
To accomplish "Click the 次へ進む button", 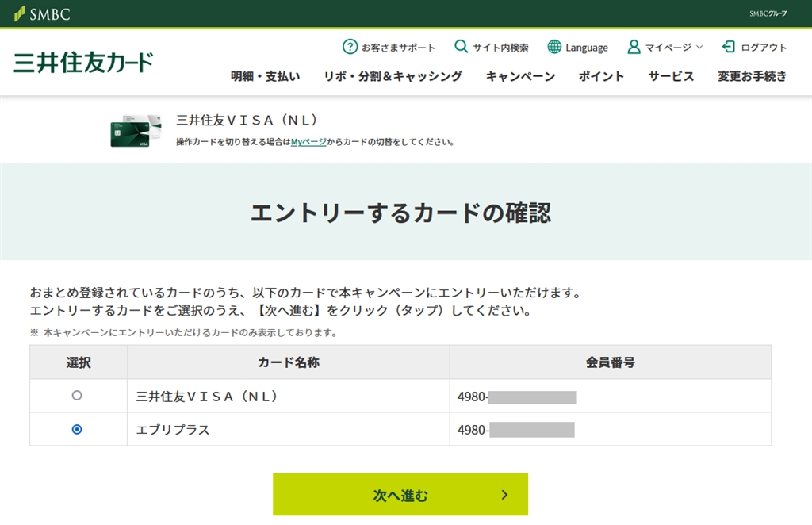I will 400,494.
